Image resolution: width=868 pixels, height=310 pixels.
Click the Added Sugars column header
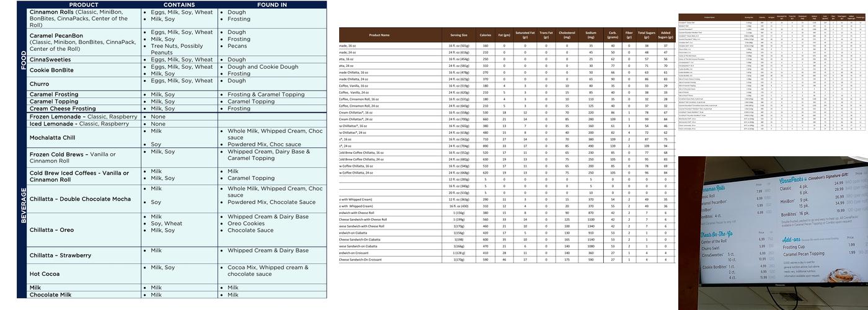666,35
